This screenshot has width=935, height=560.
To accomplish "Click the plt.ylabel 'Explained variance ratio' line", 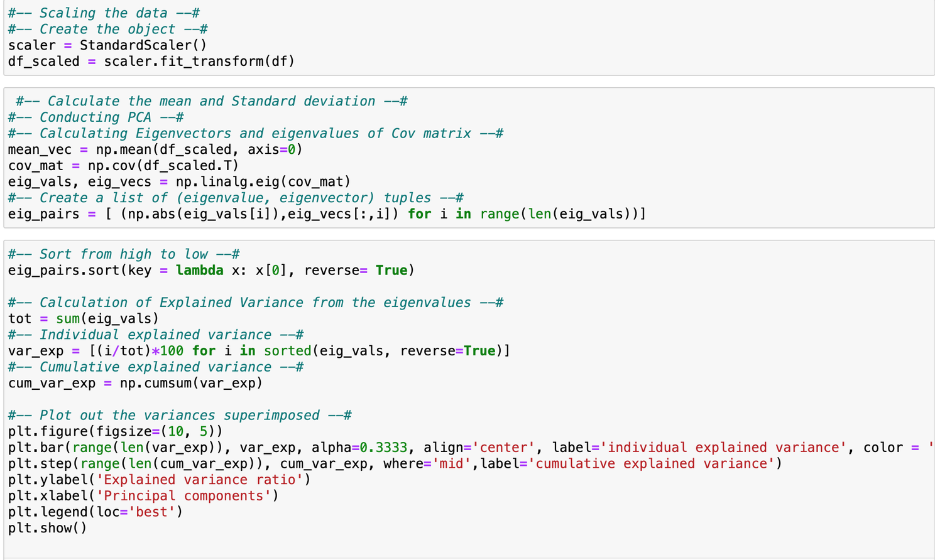I will [x=159, y=480].
